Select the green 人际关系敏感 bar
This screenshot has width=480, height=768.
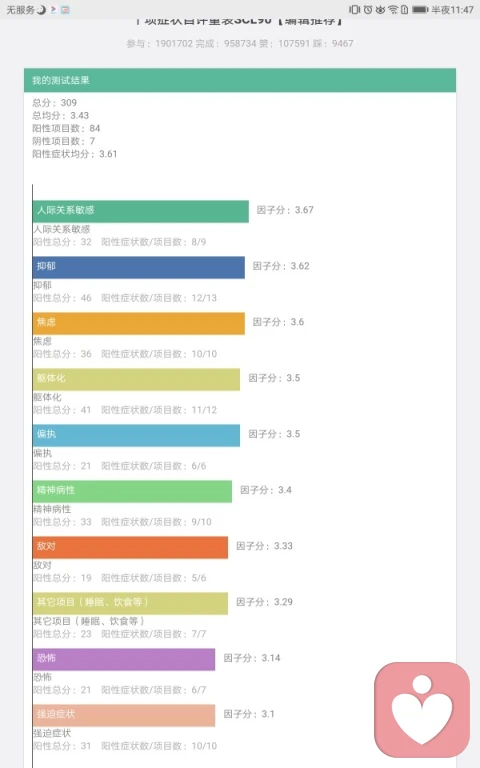(x=141, y=211)
